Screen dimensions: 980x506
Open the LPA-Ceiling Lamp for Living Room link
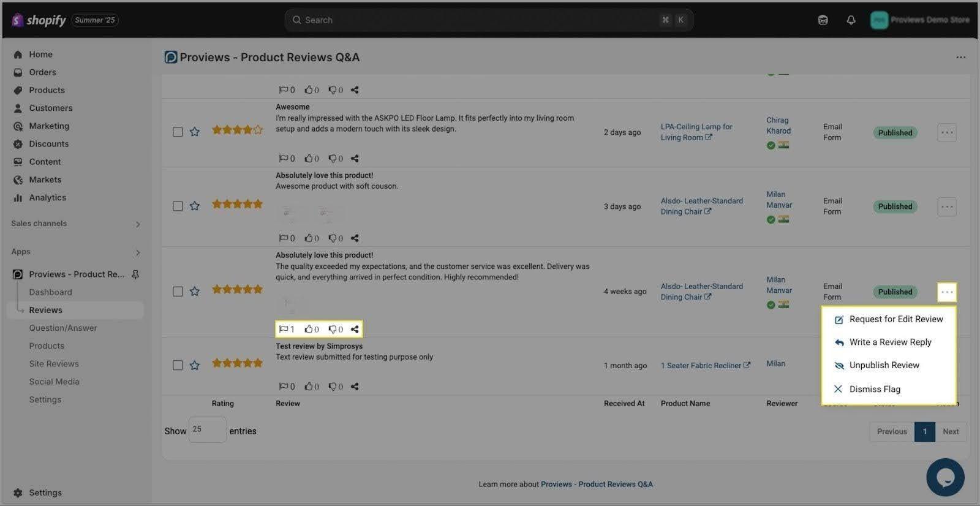point(696,132)
